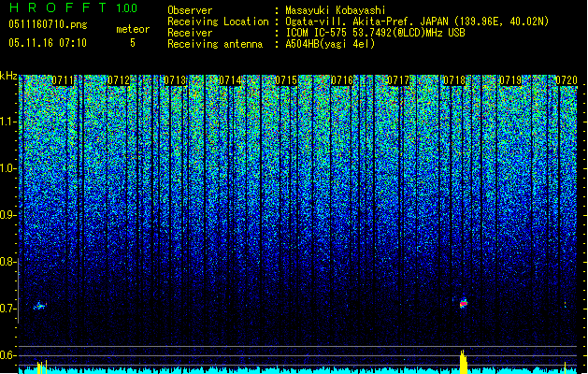Select the Receiving antenna label
The image size is (588, 374).
pos(215,44)
